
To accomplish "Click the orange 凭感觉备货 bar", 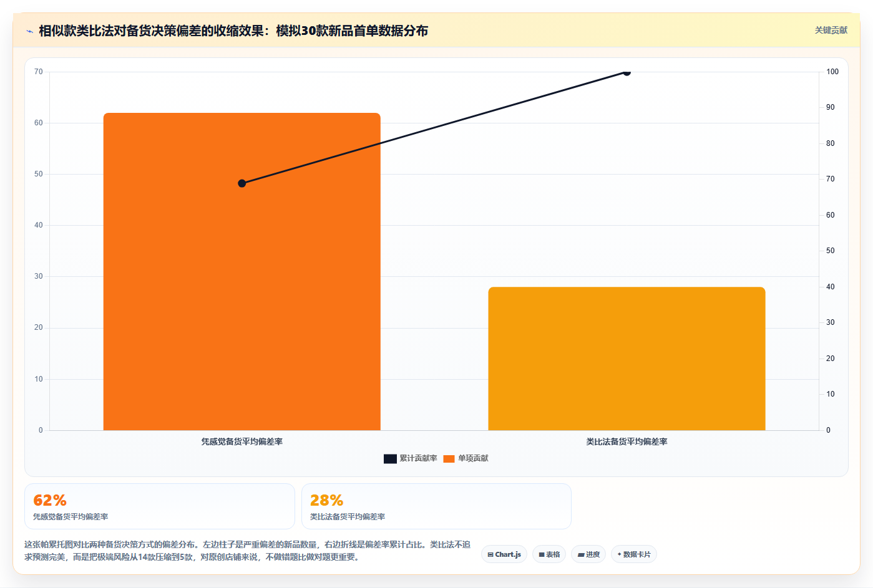I will pyautogui.click(x=241, y=271).
